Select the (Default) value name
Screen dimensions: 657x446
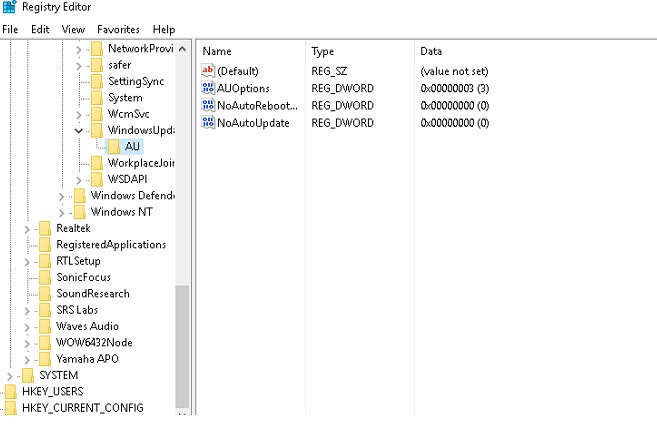coord(238,71)
